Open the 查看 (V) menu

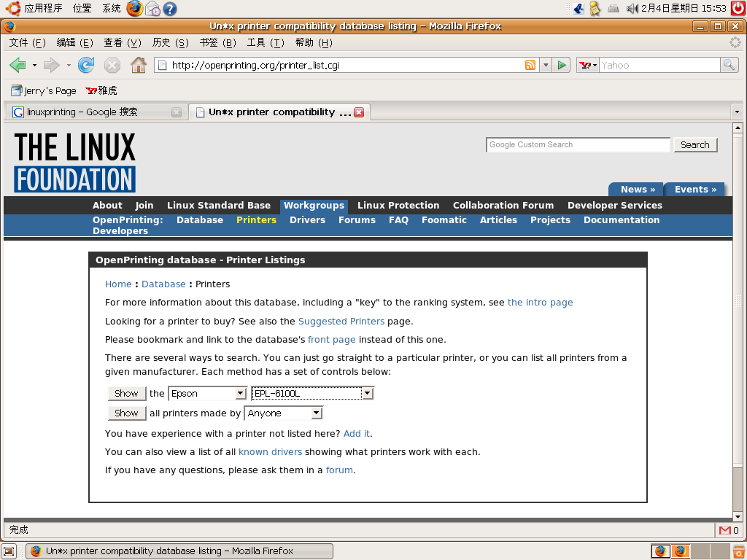point(123,43)
